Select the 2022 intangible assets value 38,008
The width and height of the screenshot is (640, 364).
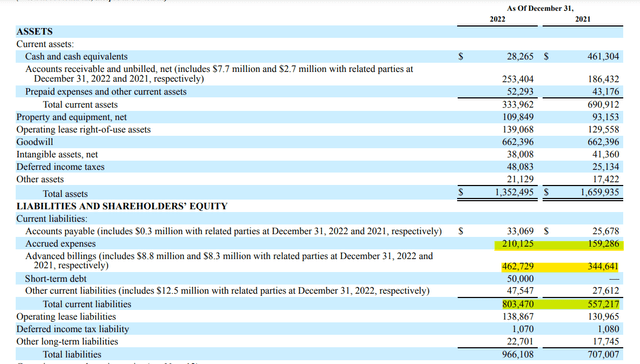coord(520,154)
